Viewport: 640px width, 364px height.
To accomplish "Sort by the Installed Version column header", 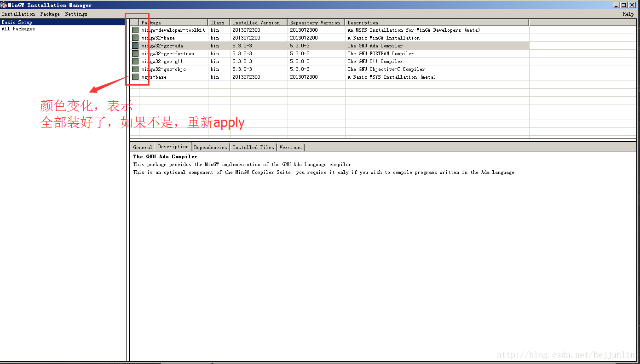I will point(259,23).
